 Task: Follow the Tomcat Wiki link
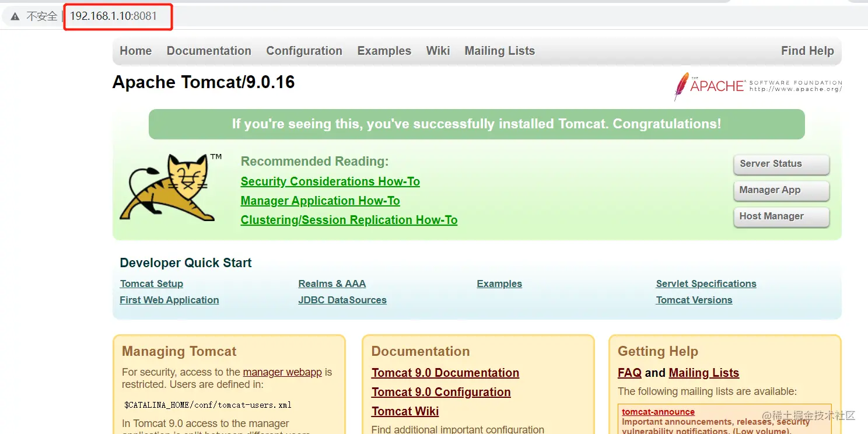(x=405, y=411)
